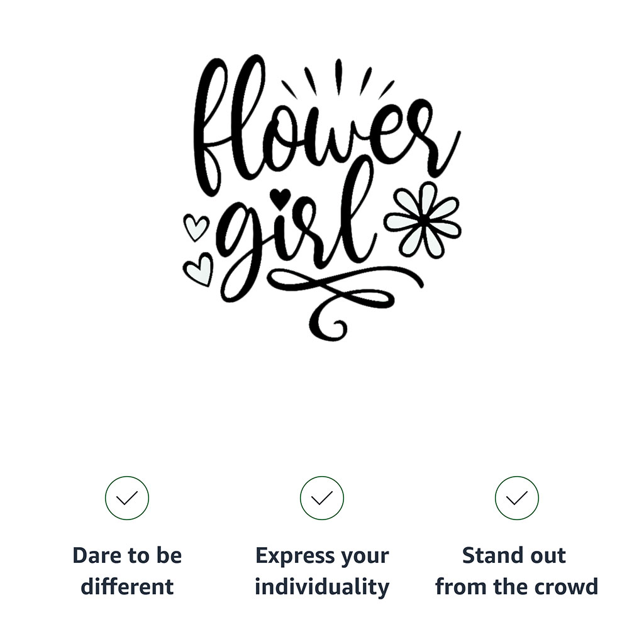Click the letter 'g' in 'girl'
The image size is (644, 644).
[x=240, y=250]
